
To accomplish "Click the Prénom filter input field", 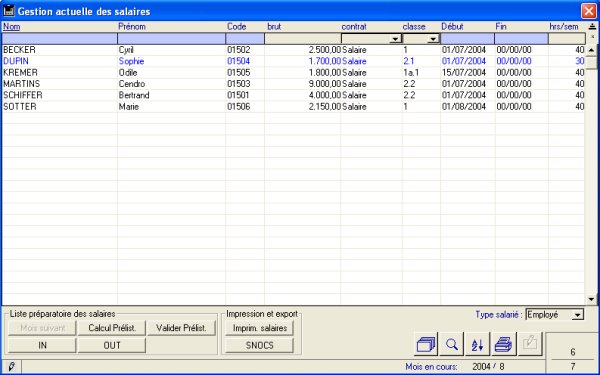I will [x=171, y=39].
